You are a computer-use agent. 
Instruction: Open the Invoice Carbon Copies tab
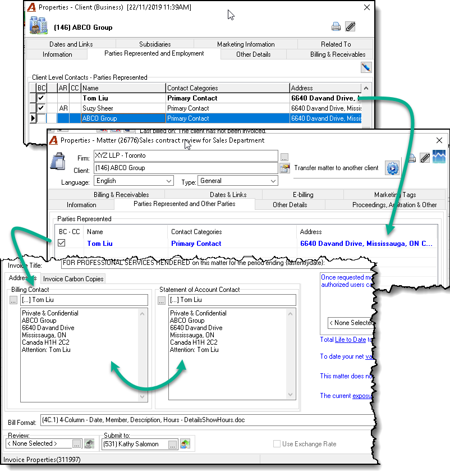pos(73,279)
